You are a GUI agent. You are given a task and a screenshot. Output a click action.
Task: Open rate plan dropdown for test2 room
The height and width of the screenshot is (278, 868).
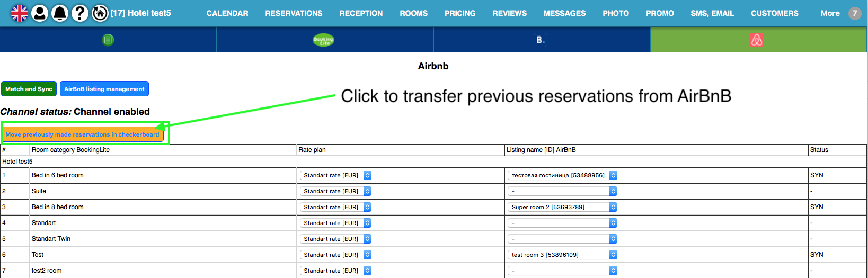335,271
